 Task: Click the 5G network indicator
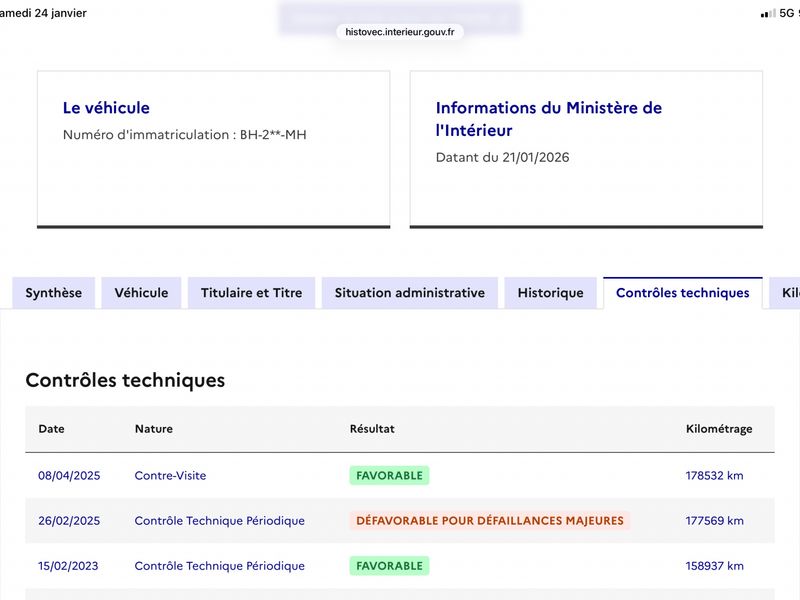(787, 13)
